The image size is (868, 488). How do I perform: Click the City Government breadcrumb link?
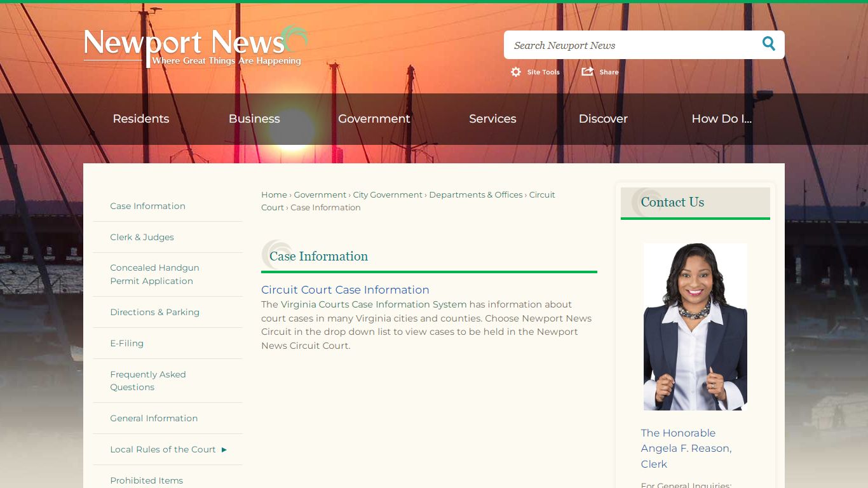pos(388,195)
